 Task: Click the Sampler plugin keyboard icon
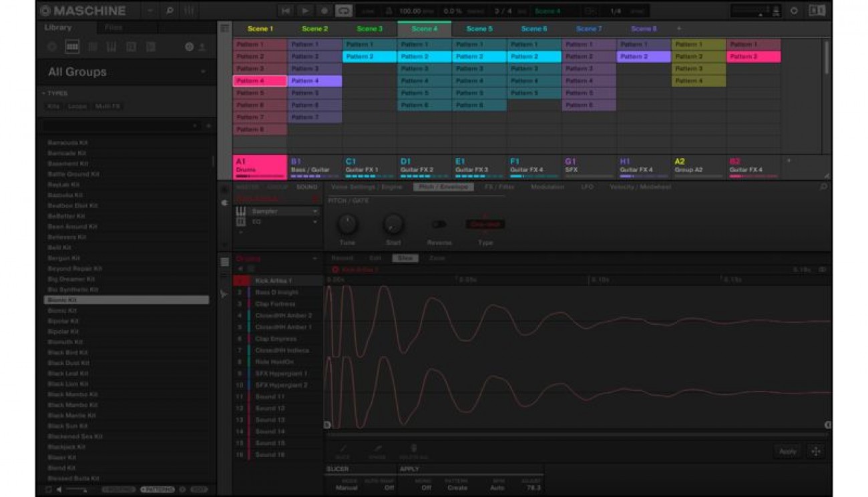click(241, 211)
